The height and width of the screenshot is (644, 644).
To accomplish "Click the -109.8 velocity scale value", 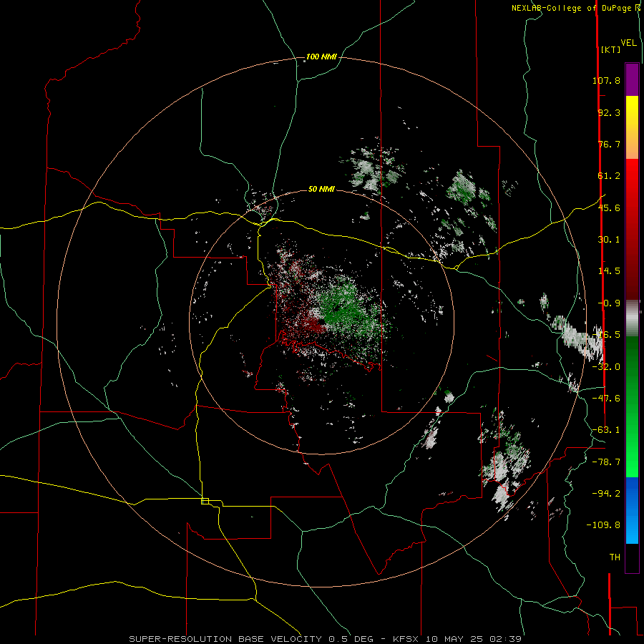I will tap(603, 525).
